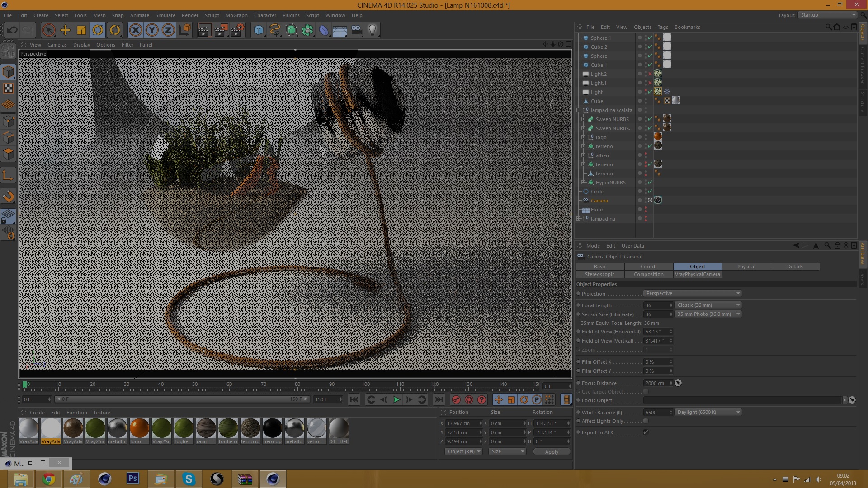Image resolution: width=868 pixels, height=488 pixels.
Task: Toggle the X-axis lock icon
Action: coord(135,30)
